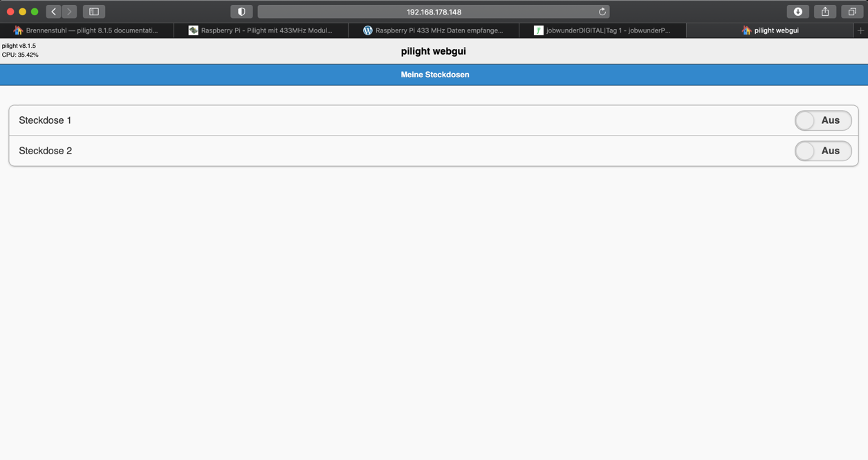Open the jobwunderDIGITAL tab
The image size is (868, 460).
click(602, 30)
